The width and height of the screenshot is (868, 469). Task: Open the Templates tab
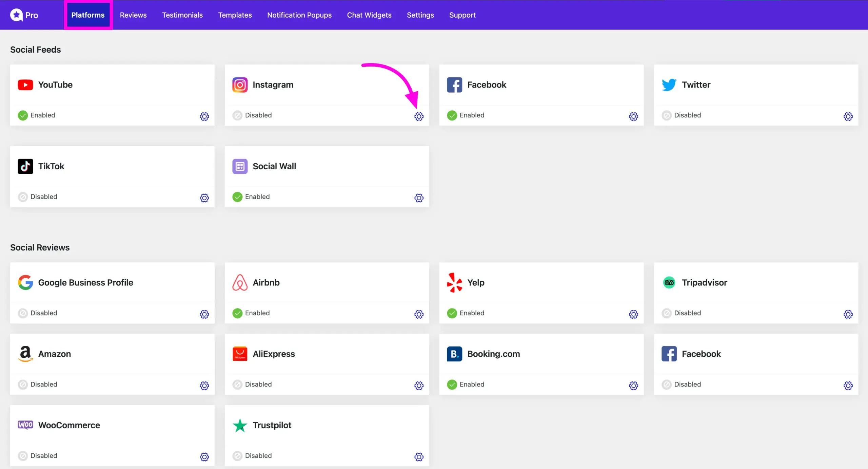[235, 15]
